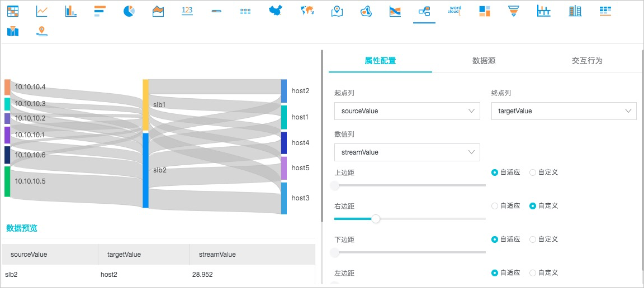Select the table chart icon

[13, 11]
